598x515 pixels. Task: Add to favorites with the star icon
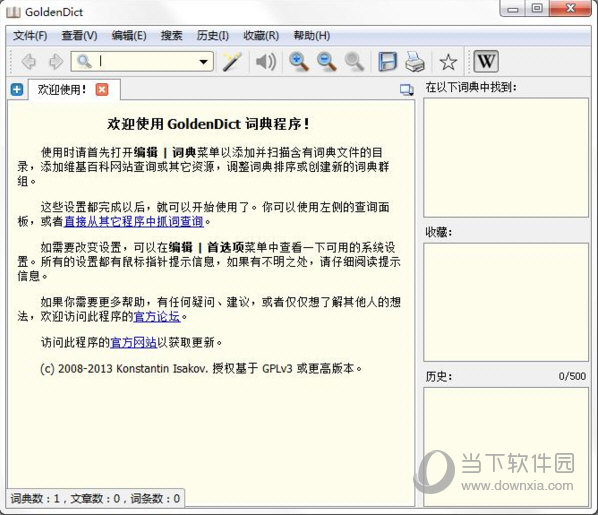pos(448,62)
